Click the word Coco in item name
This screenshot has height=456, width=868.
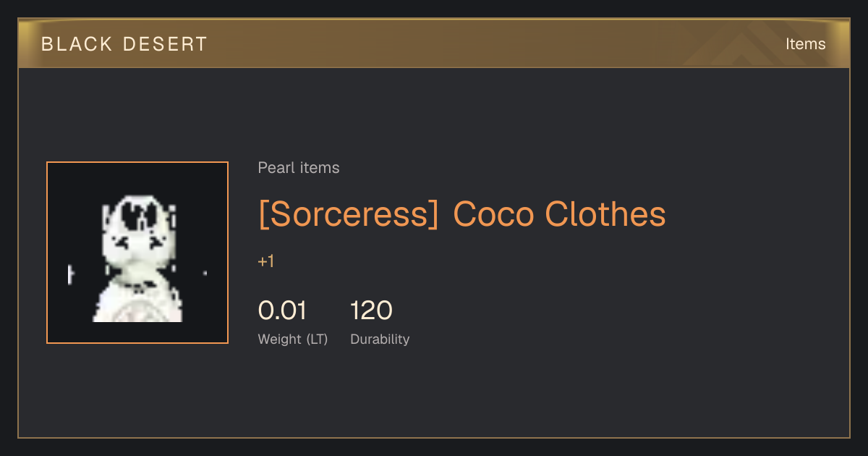pos(493,214)
